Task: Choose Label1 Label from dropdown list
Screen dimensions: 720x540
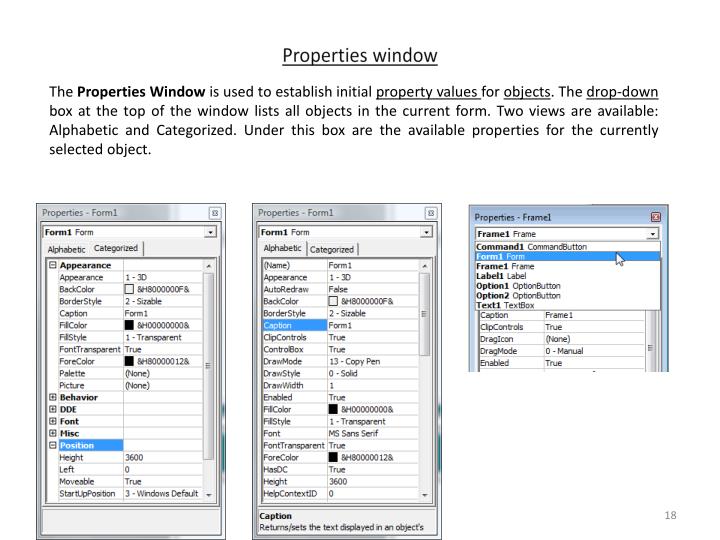Action: coord(568,276)
